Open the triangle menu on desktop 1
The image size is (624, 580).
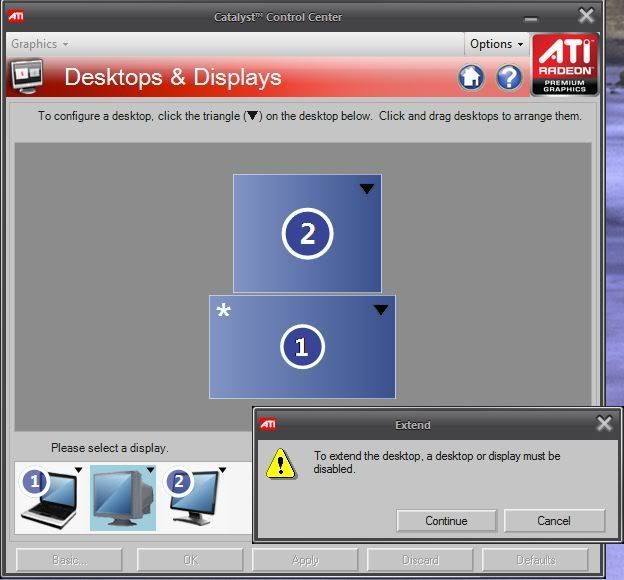coord(381,310)
